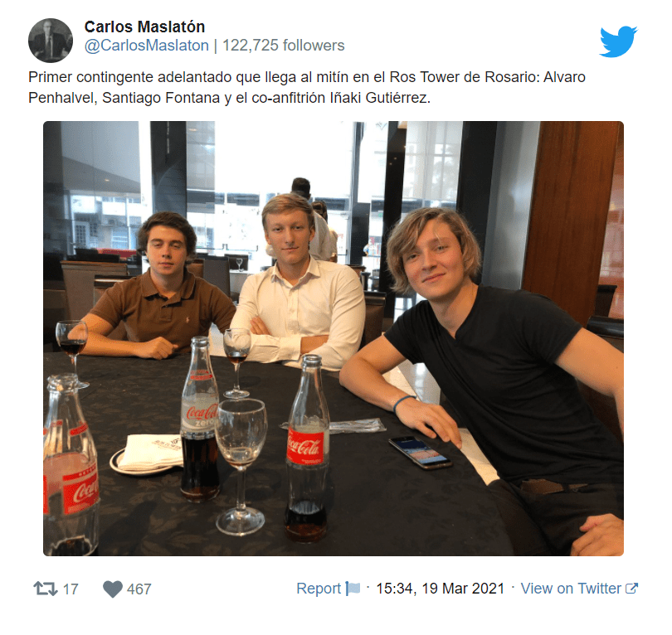The image size is (672, 635).
Task: Click the @CarlosMaslaton handle
Action: (147, 46)
